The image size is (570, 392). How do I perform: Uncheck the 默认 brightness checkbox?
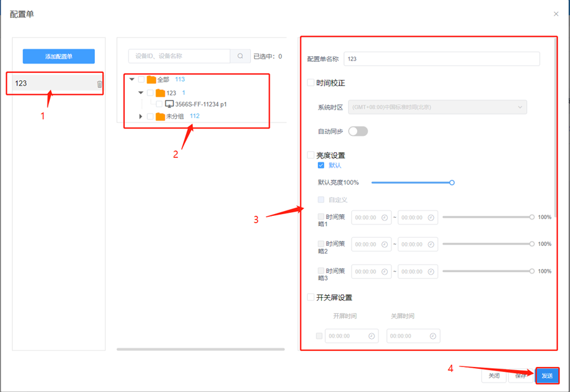321,165
